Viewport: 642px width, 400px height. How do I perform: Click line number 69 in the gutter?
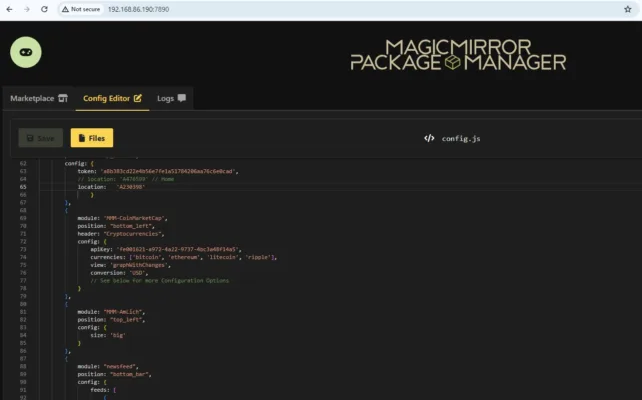(x=23, y=218)
